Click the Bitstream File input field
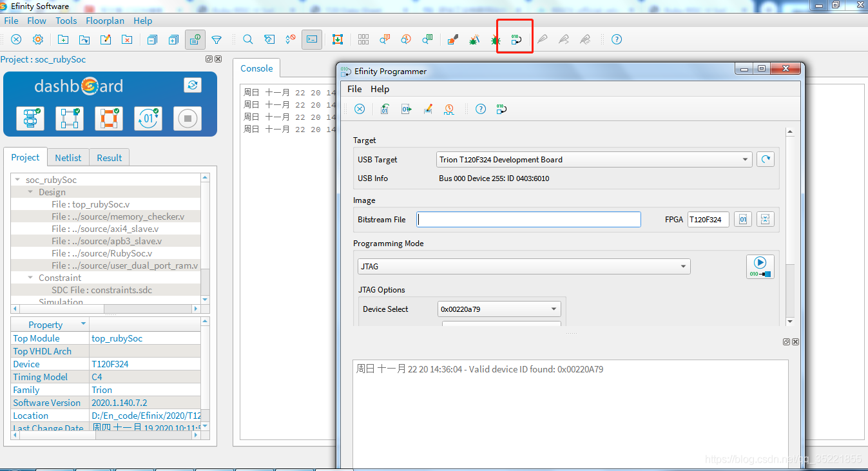The width and height of the screenshot is (868, 471). click(528, 220)
